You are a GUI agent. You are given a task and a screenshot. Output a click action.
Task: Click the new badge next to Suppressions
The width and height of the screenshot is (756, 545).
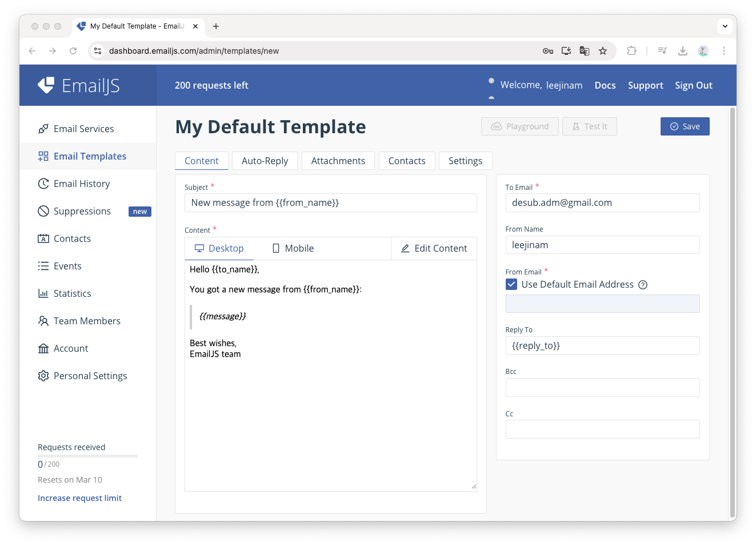pyautogui.click(x=140, y=212)
